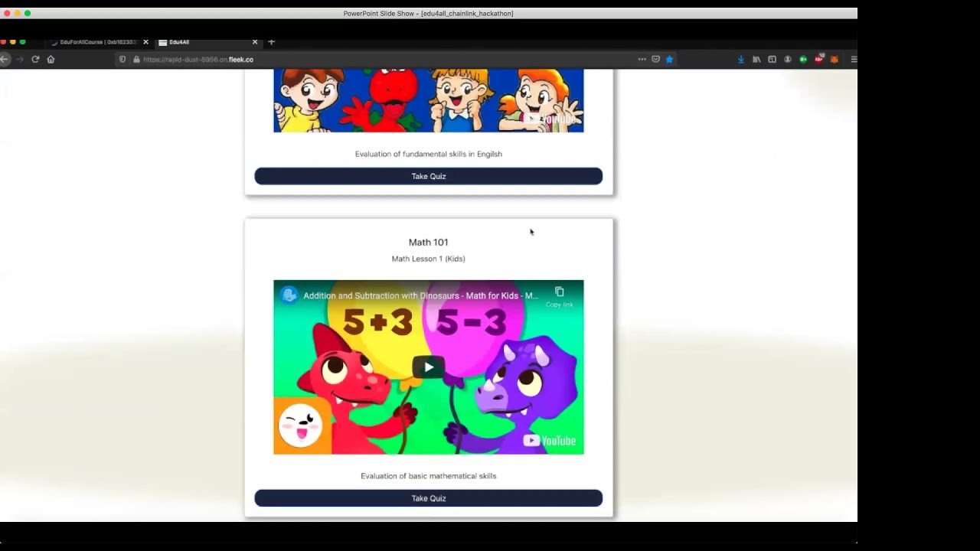Open the page actions three-dot menu
Viewport: 980px width, 551px height.
coord(642,59)
